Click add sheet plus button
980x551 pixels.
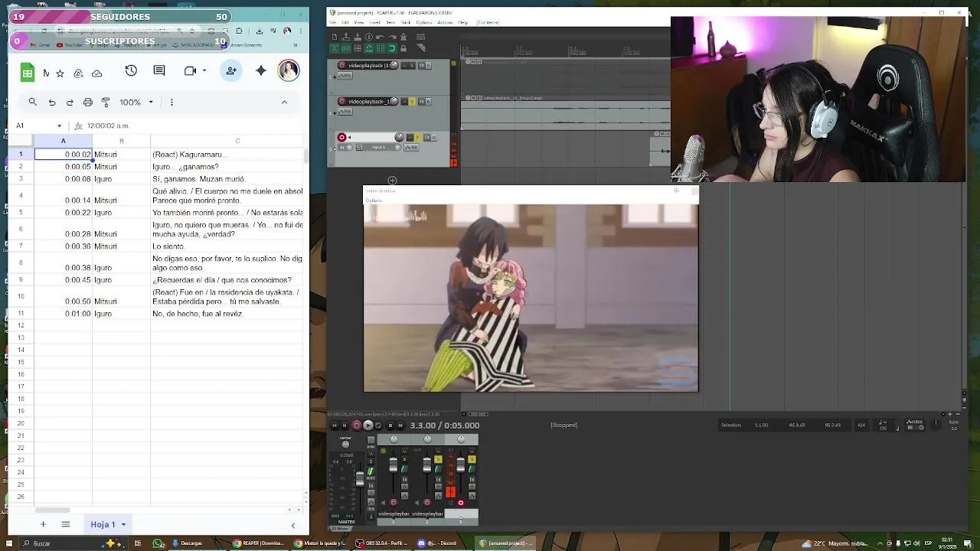[x=43, y=524]
